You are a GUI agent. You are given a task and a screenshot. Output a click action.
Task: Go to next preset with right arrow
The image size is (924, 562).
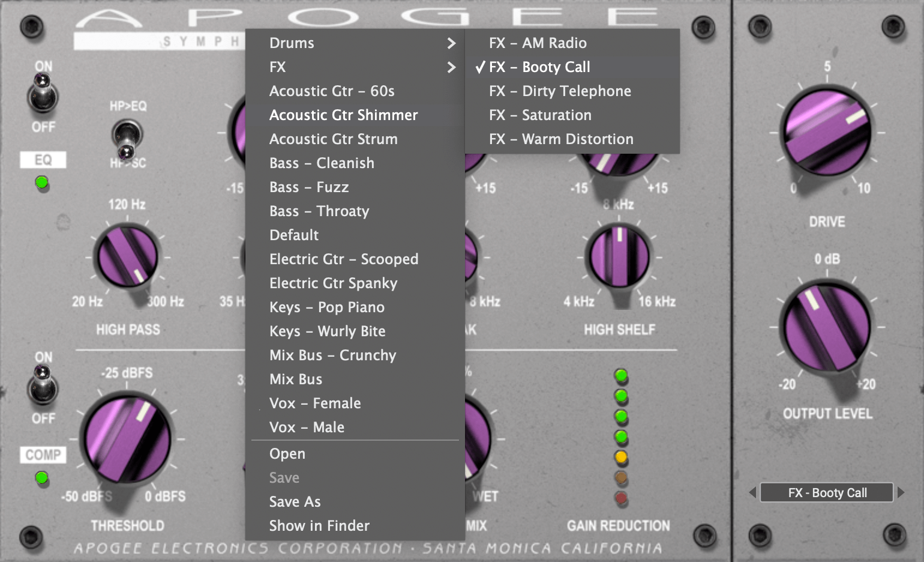(901, 493)
